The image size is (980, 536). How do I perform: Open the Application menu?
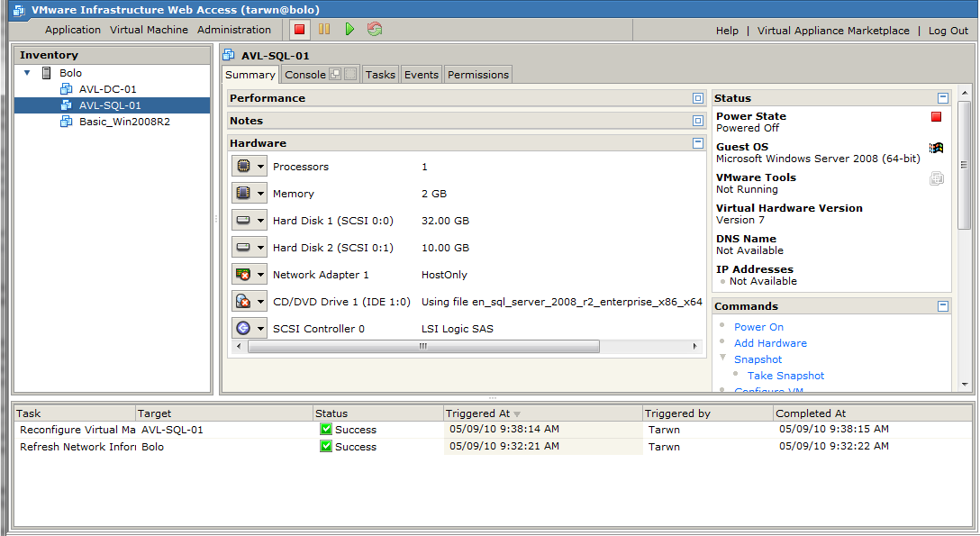click(x=72, y=30)
